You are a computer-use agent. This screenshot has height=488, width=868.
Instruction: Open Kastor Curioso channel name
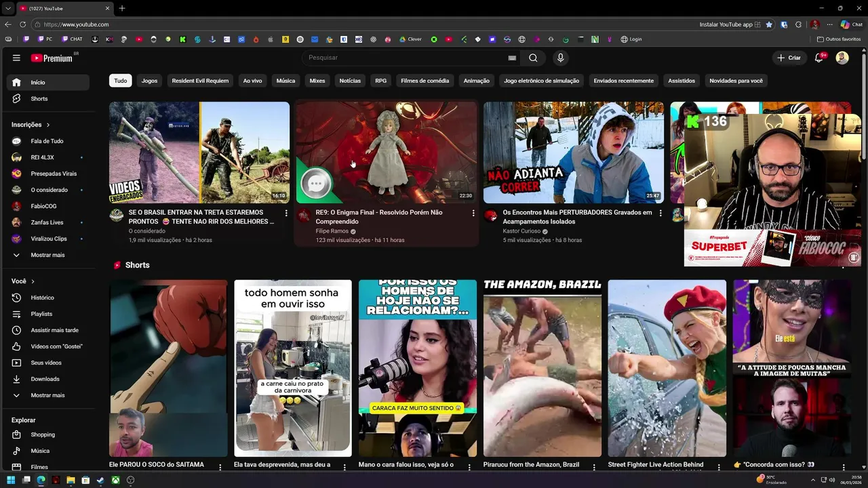(x=521, y=231)
